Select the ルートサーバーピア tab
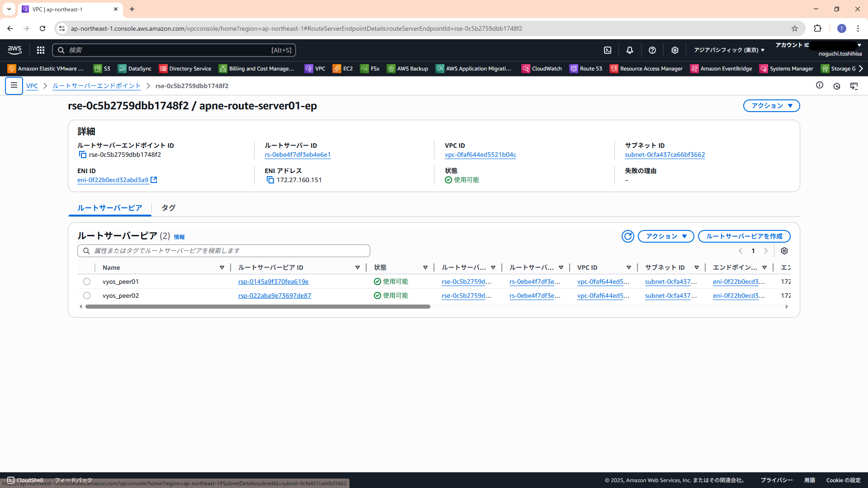This screenshot has width=868, height=488. point(109,208)
